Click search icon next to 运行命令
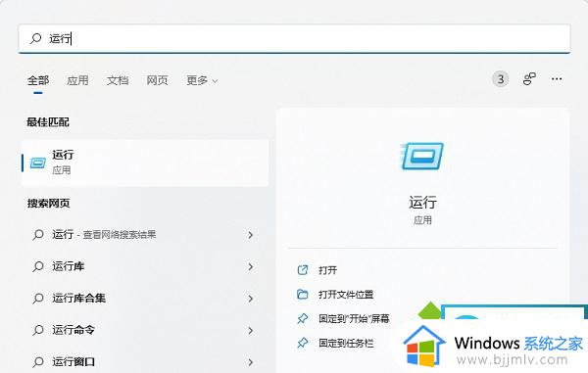The image size is (588, 373). click(38, 330)
